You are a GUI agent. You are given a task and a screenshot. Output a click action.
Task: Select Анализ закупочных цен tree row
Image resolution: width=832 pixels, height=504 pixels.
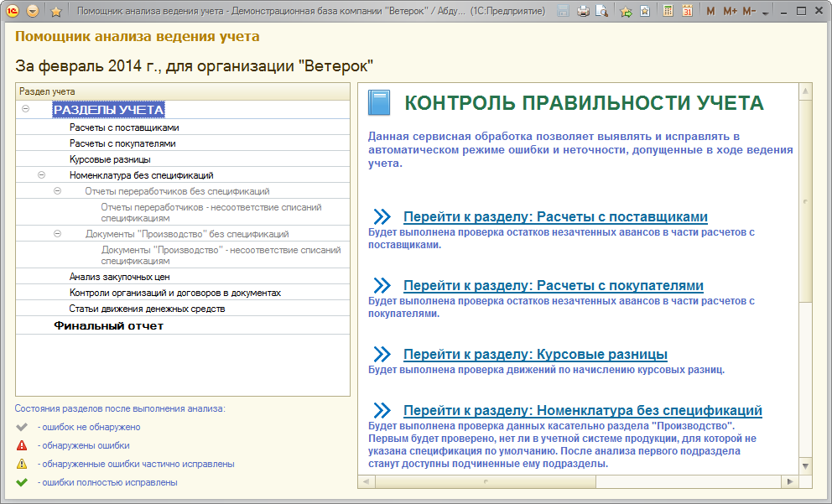pyautogui.click(x=120, y=277)
